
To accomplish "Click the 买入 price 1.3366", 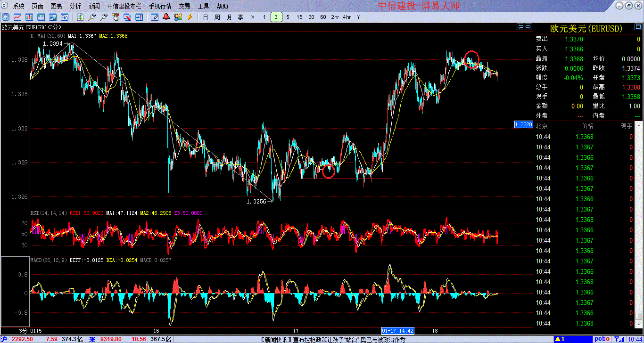I will (574, 49).
